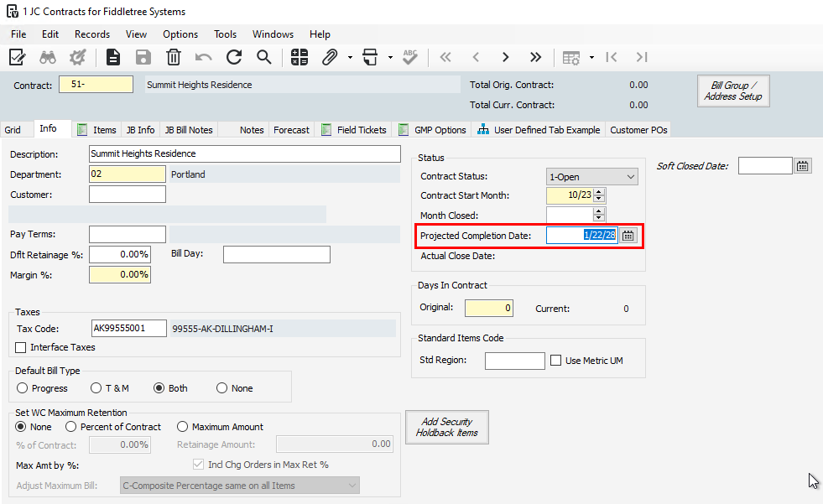Go to last record double-arrow icon
The image size is (823, 504).
[x=535, y=57]
